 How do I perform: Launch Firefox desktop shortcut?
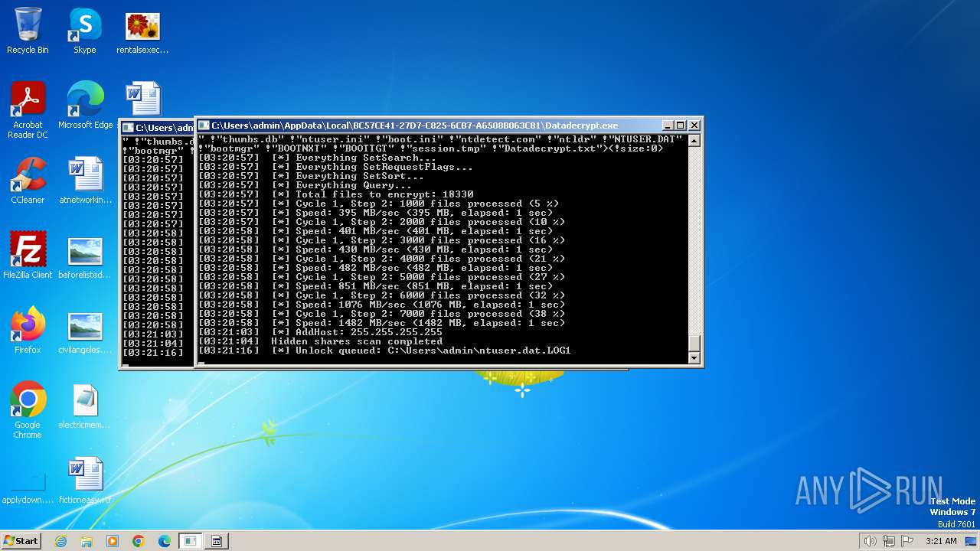[28, 331]
